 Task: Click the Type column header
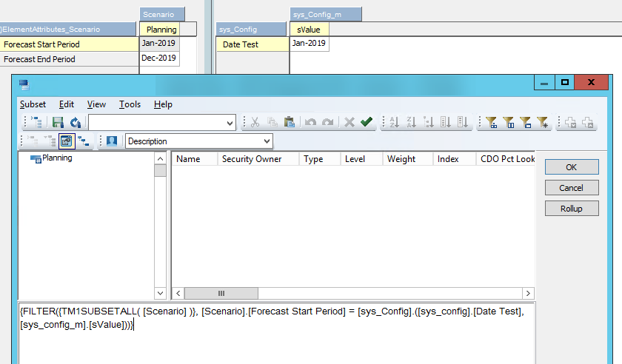[320, 159]
